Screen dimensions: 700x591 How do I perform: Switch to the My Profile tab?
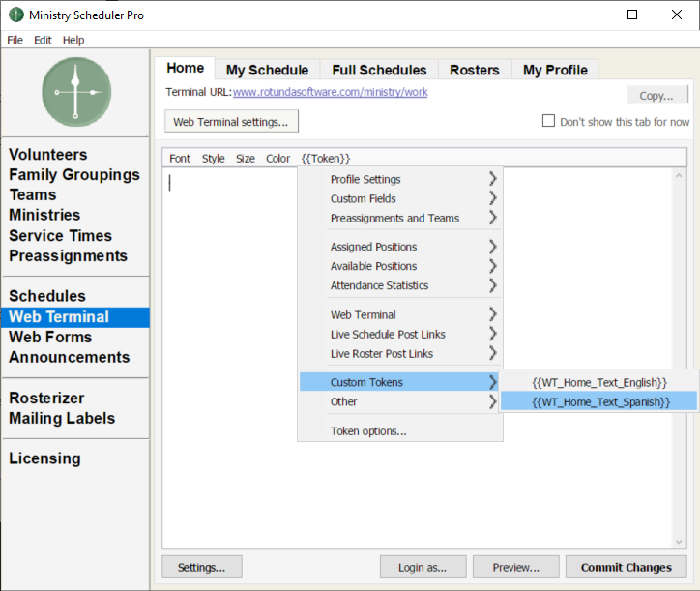click(555, 71)
